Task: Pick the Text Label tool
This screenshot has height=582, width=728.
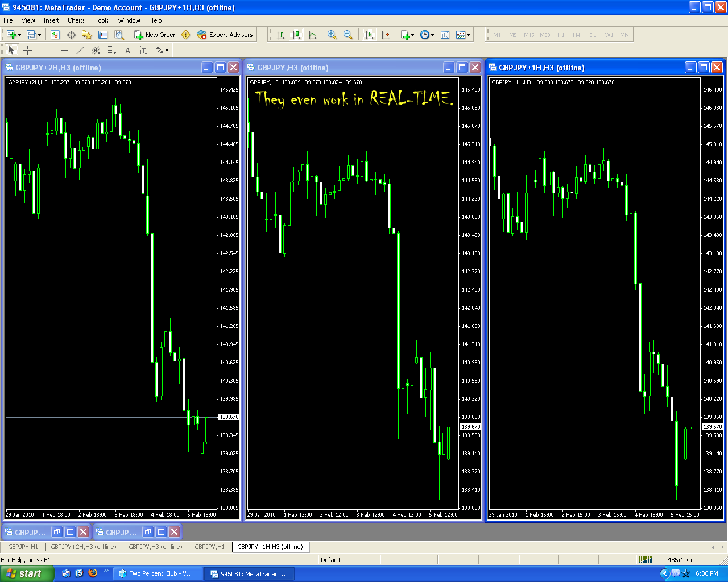Action: click(143, 50)
